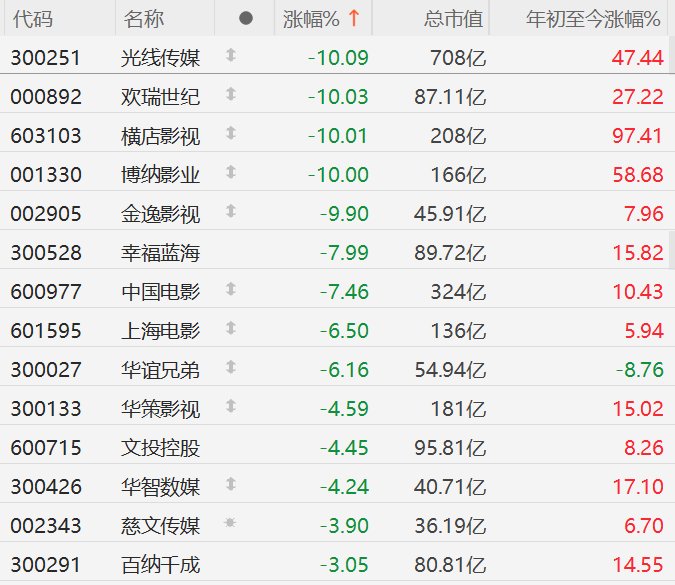Select stock name 上海电影

tap(160, 331)
